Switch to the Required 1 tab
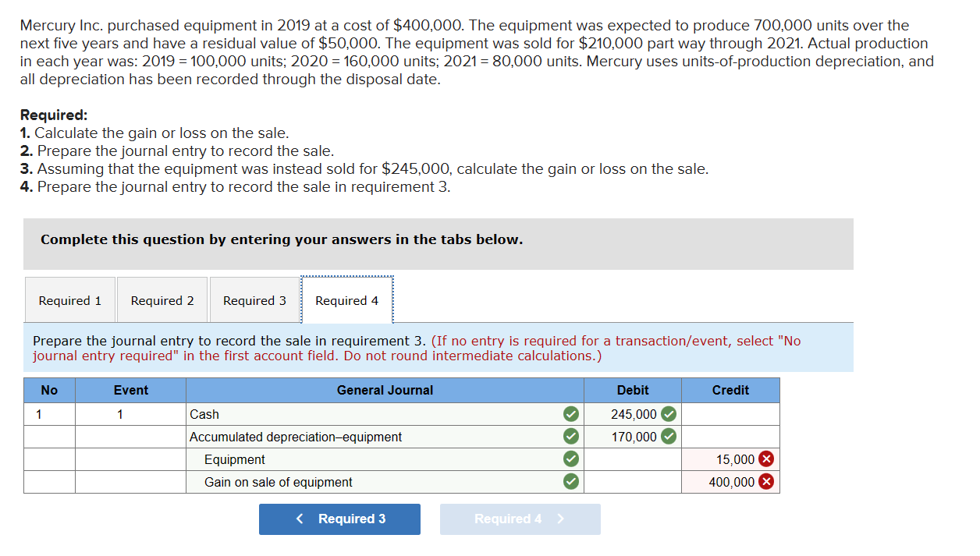 tap(69, 299)
